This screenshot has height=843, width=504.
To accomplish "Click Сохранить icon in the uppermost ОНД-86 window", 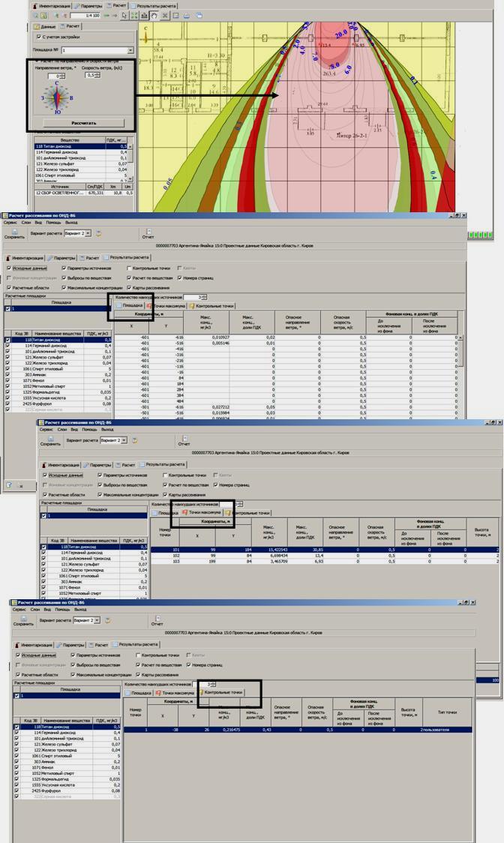I will click(14, 233).
